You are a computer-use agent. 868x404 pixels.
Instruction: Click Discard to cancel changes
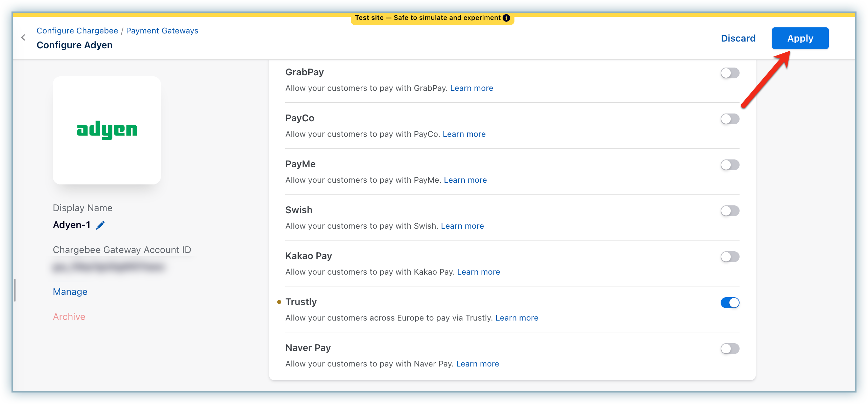click(738, 38)
